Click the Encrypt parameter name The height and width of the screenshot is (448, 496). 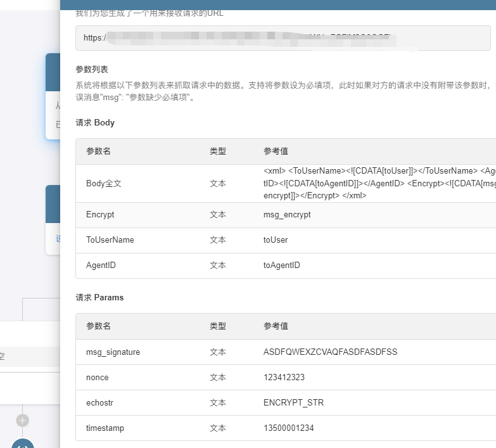click(x=100, y=215)
